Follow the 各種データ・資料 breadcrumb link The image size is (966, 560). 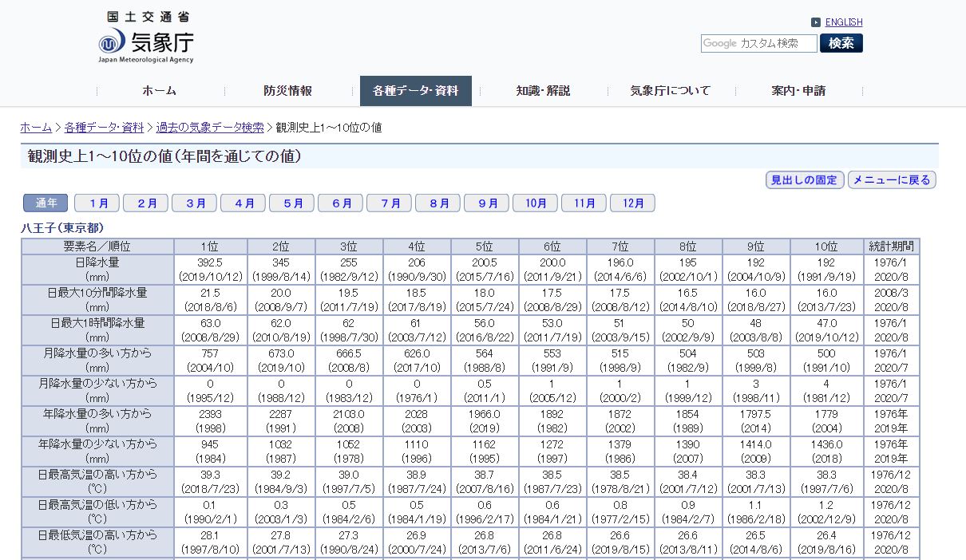click(104, 128)
